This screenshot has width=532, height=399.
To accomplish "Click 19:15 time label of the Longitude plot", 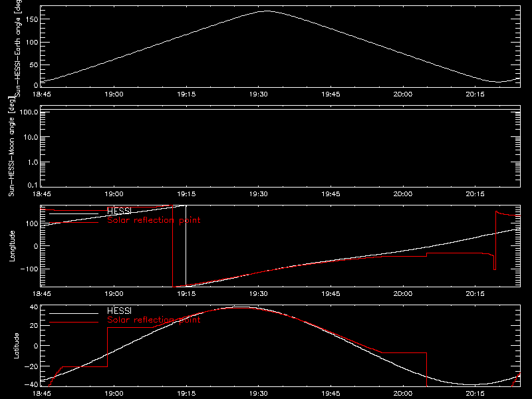I will [x=186, y=294].
